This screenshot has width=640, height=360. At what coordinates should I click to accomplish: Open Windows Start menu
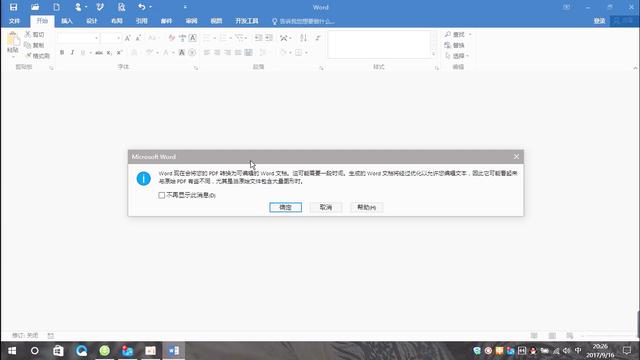[x=12, y=351]
